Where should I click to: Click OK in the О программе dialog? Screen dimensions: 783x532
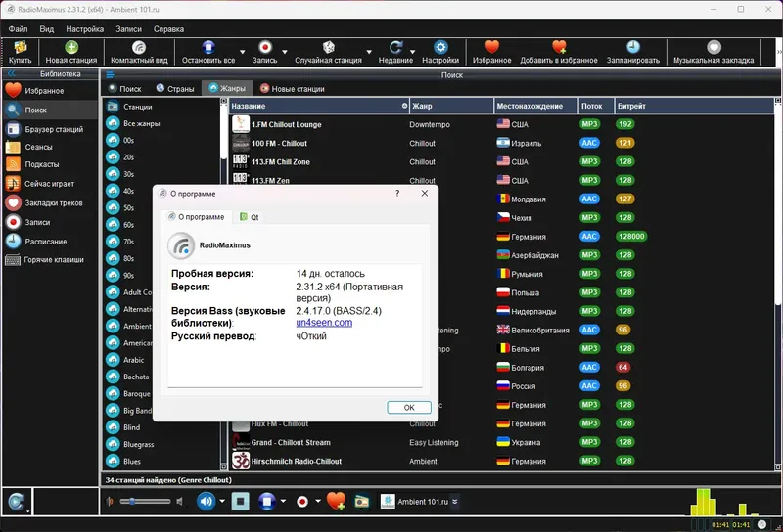point(409,407)
